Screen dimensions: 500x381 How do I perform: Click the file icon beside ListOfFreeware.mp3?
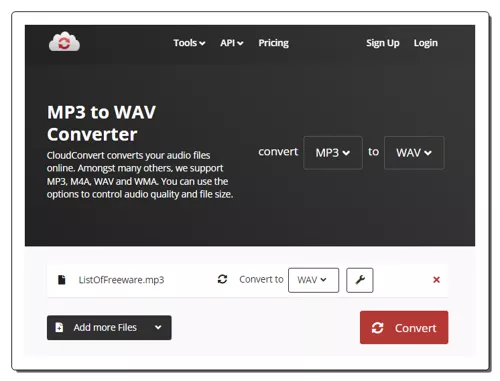tap(62, 280)
